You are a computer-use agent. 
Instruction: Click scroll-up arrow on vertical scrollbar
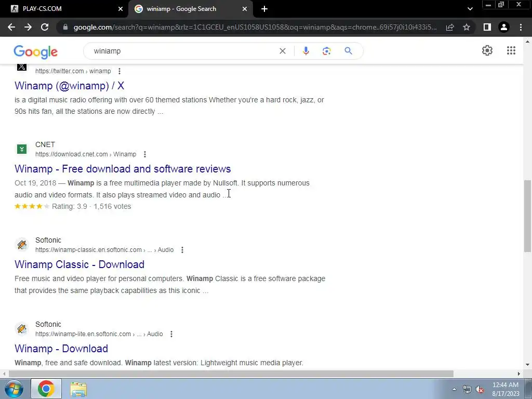pos(527,42)
